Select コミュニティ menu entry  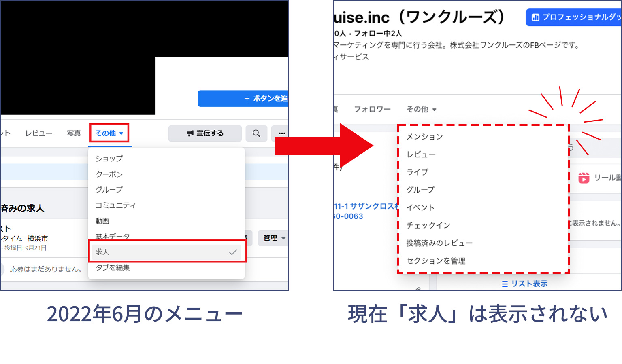115,205
